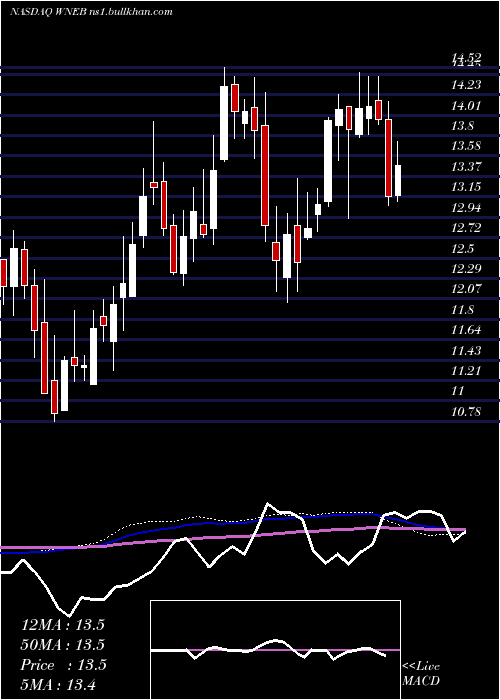Select the 12.07 price axis label
Image resolution: width=500 pixels, height=700 pixels.
click(466, 289)
